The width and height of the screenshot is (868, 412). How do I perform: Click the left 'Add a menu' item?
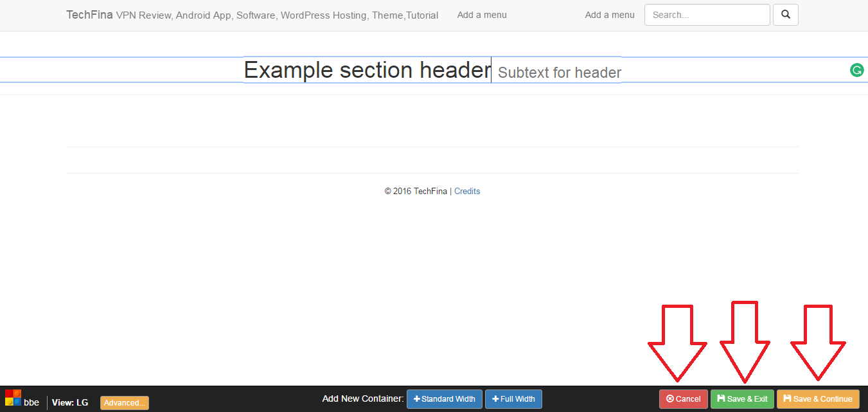click(x=482, y=15)
